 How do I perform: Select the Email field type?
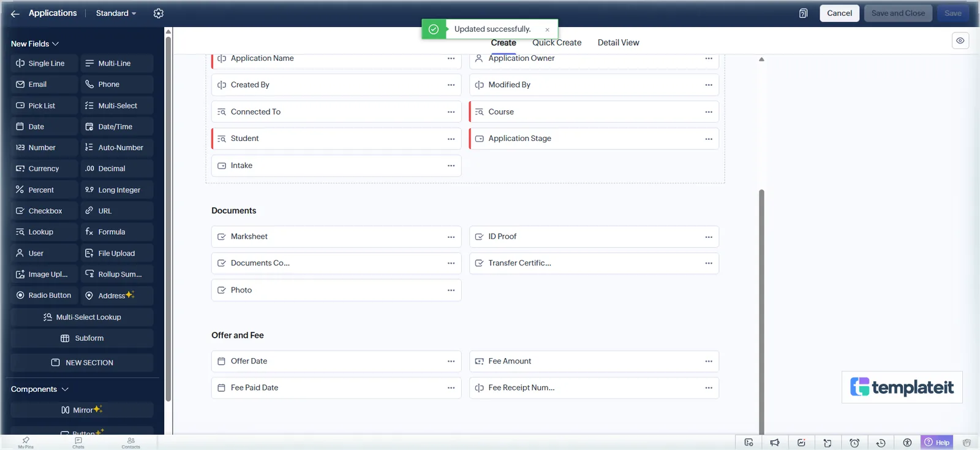coord(44,85)
